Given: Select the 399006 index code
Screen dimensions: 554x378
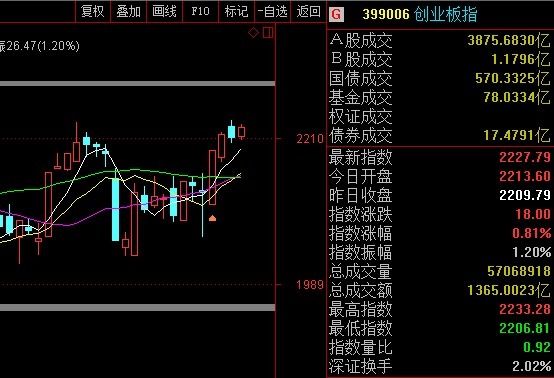Looking at the screenshot, I should pos(386,14).
